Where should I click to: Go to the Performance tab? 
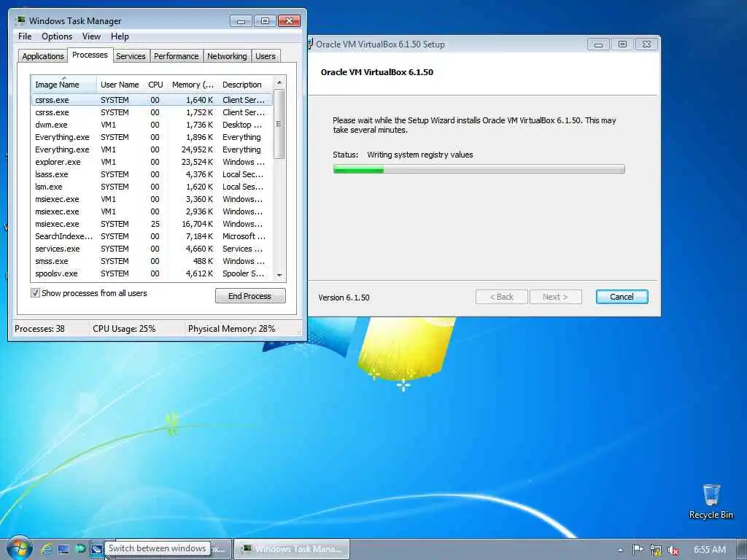(x=177, y=56)
